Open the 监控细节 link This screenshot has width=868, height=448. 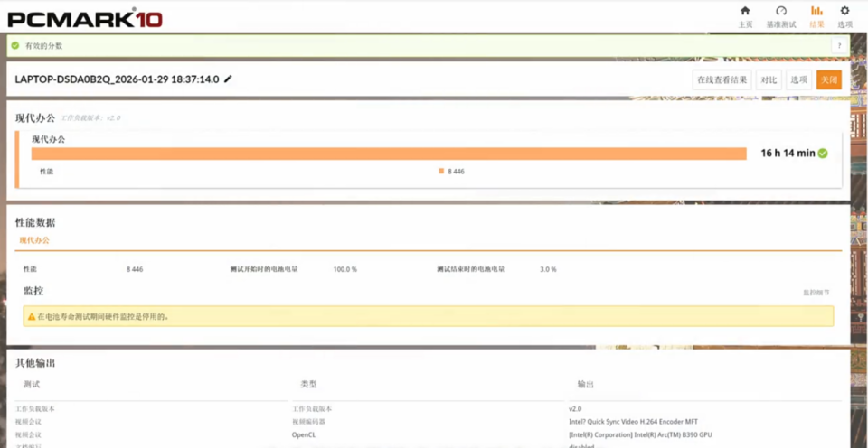pyautogui.click(x=816, y=293)
